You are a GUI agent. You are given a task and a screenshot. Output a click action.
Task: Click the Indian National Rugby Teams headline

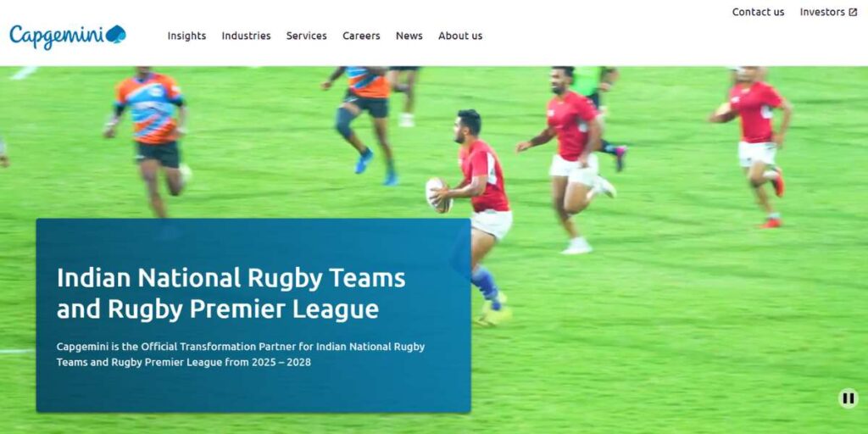tap(231, 293)
